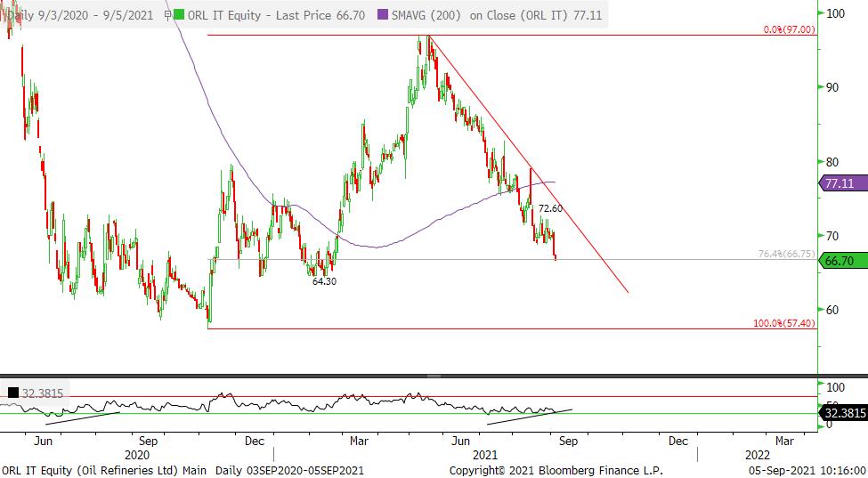Click the 70 label on the price axis

(833, 236)
